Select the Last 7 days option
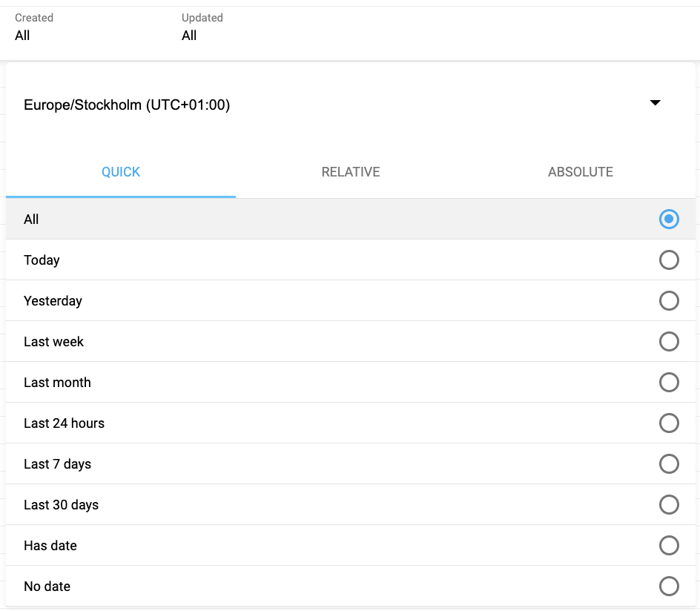 coord(669,463)
